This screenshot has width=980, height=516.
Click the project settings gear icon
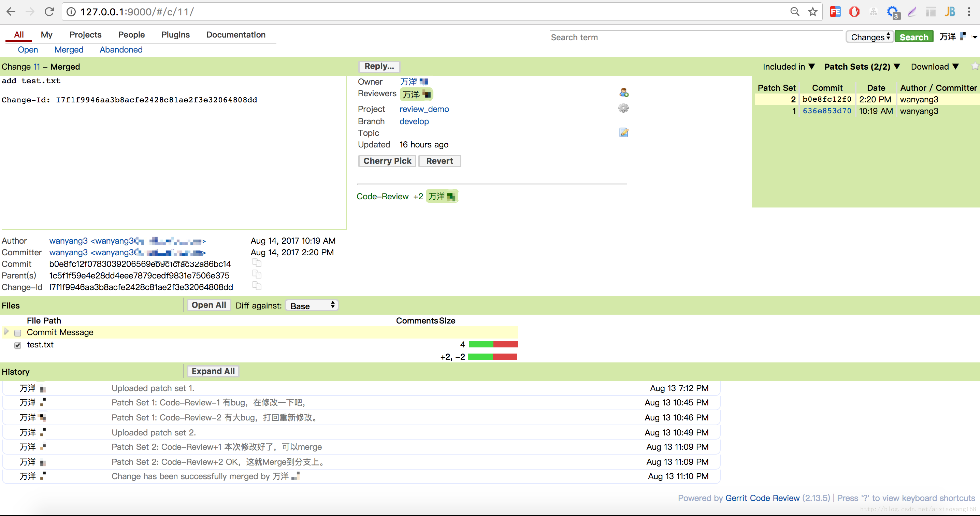coord(623,107)
